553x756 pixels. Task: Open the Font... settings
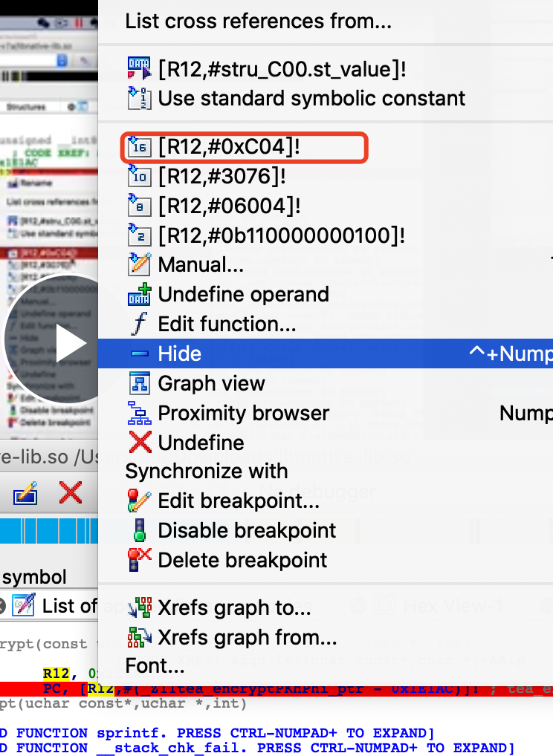(x=155, y=666)
